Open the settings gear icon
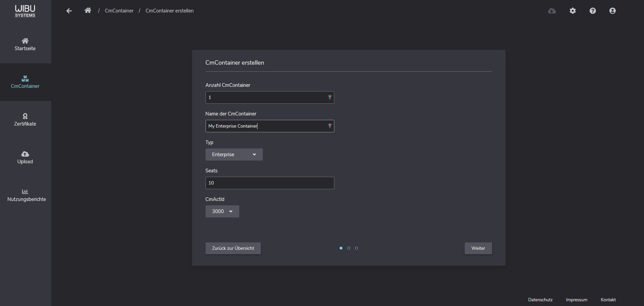The height and width of the screenshot is (306, 644). pyautogui.click(x=572, y=10)
